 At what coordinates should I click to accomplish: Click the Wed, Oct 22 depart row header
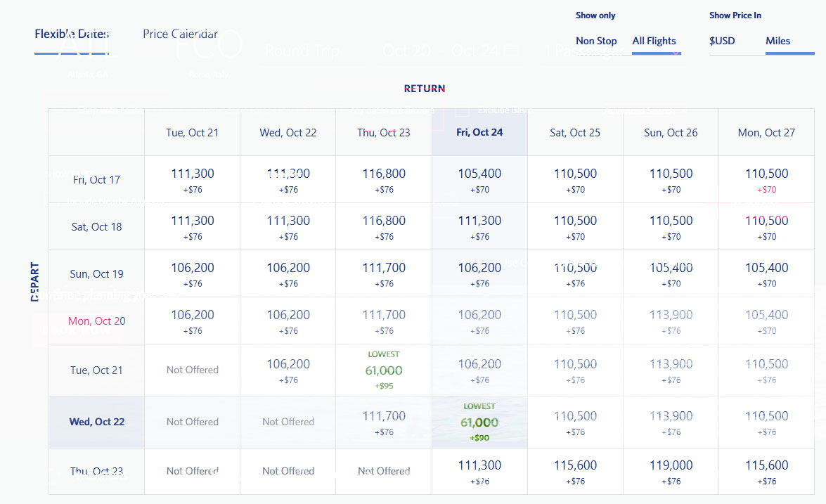(97, 422)
